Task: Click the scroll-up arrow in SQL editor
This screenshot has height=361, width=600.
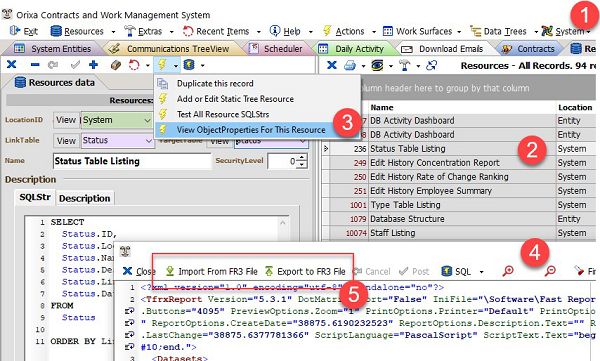Action: (x=283, y=222)
